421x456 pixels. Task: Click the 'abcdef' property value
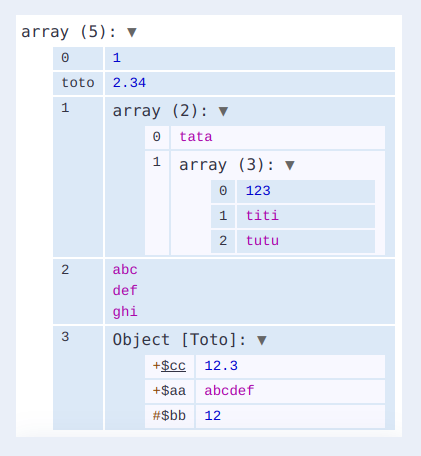tap(229, 391)
